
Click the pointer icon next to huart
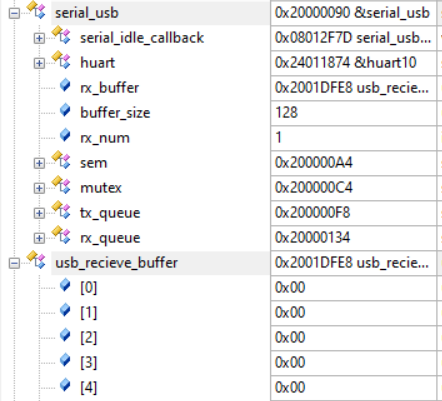61,60
